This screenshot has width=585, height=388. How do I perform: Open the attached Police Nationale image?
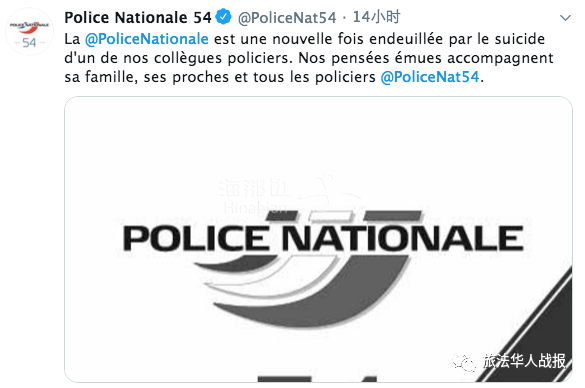tap(318, 239)
